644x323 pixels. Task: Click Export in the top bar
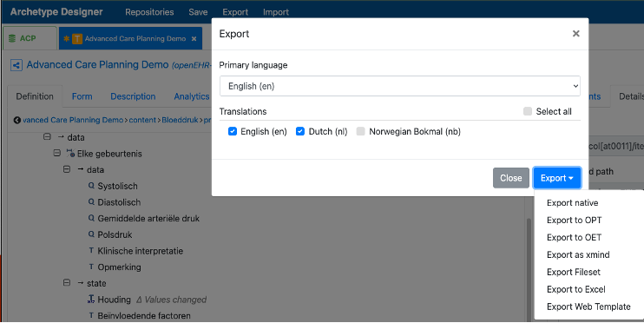click(235, 12)
